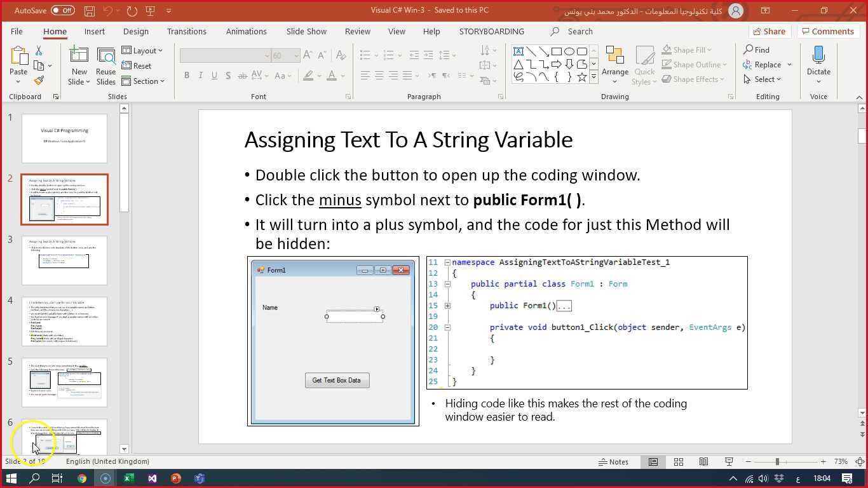Click the Share button

(x=768, y=31)
